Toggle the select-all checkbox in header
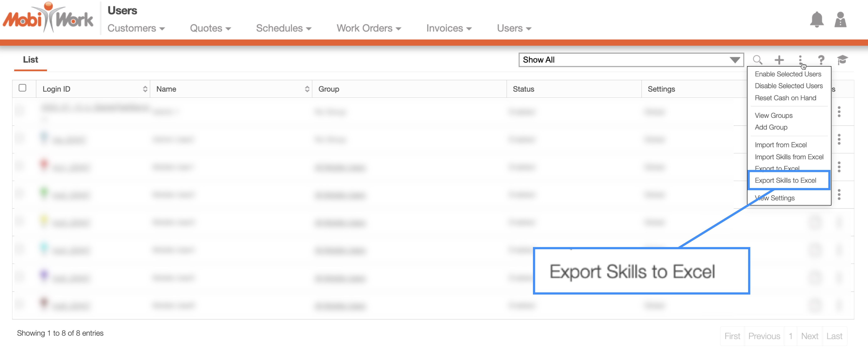Viewport: 868px width, 354px height. (23, 88)
